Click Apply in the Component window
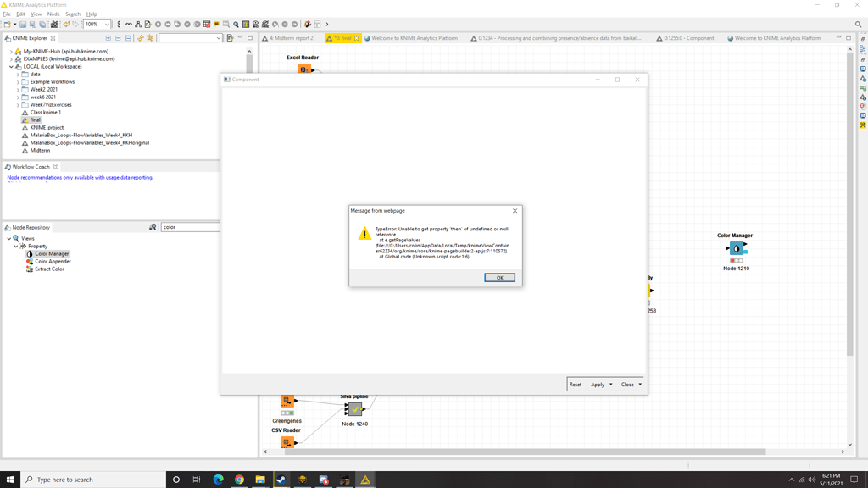Screen dimensions: 868x488 coord(597,384)
